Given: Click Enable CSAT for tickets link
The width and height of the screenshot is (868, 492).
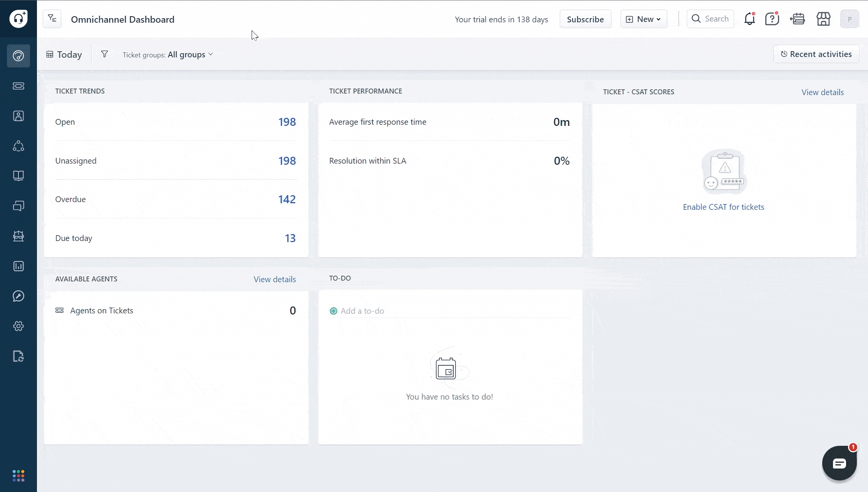Looking at the screenshot, I should (723, 207).
